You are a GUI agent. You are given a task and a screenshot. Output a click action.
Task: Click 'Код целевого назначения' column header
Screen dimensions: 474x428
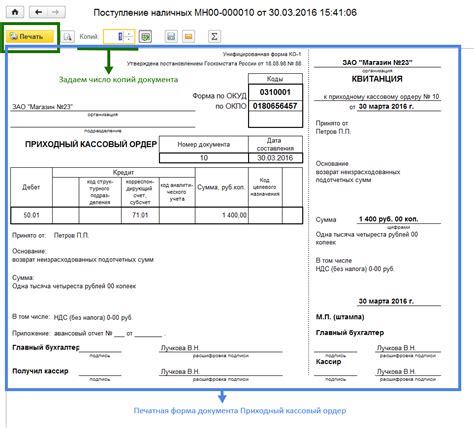coord(265,187)
